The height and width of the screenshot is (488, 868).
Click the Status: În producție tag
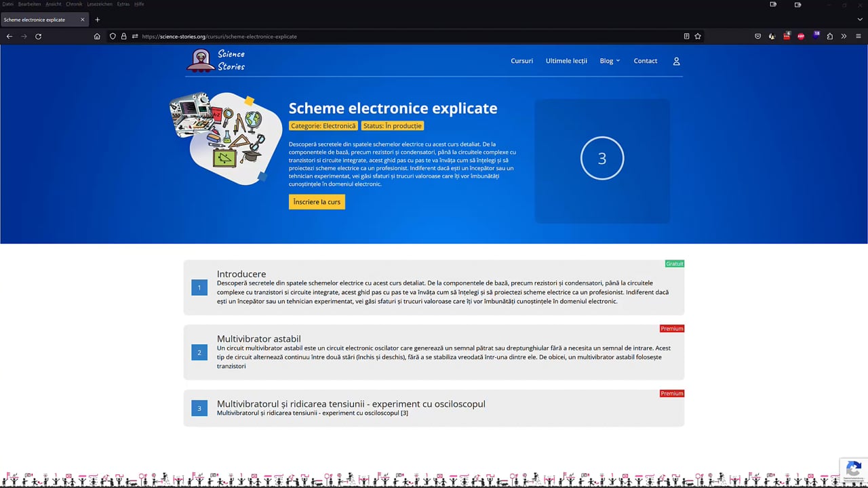point(393,126)
